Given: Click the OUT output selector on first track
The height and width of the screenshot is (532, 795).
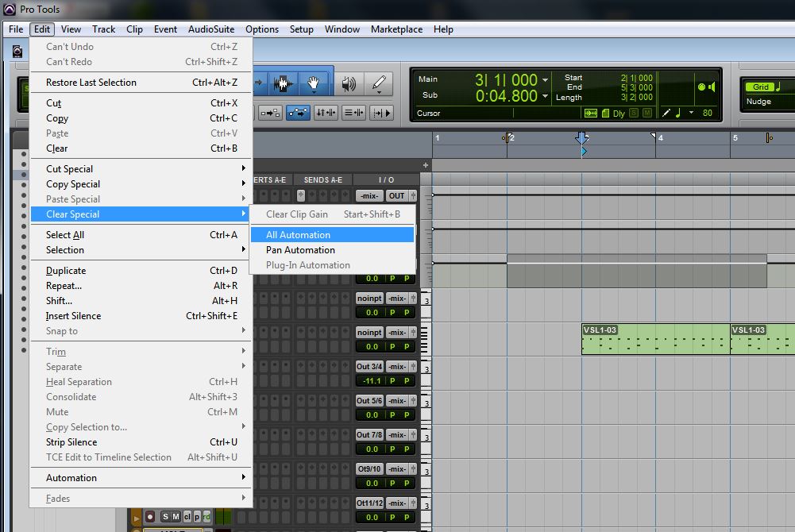Looking at the screenshot, I should 396,195.
